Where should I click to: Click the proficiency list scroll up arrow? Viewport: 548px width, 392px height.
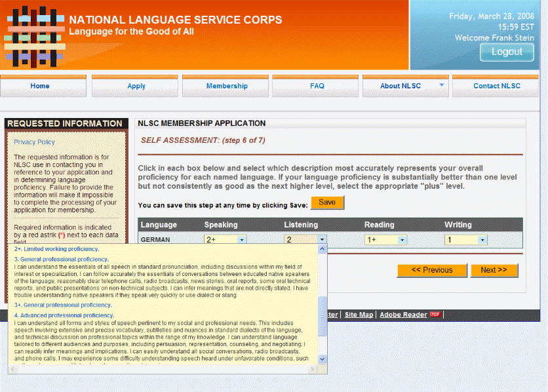pos(323,248)
